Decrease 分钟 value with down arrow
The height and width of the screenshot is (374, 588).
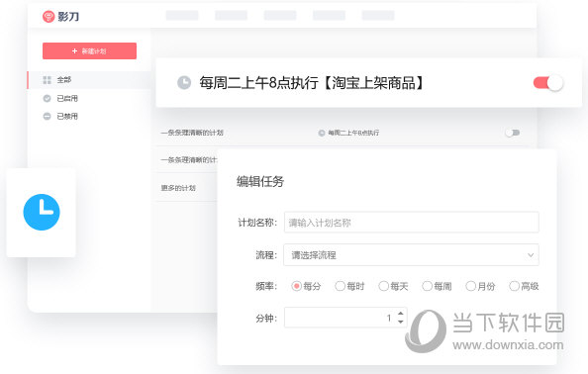coord(401,322)
